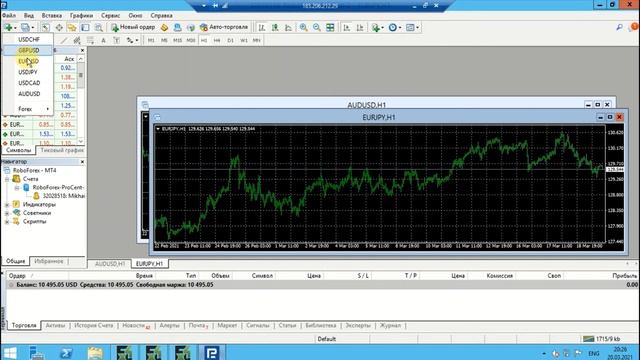The image size is (640, 360).
Task: Choose GBPUSD from the new chart menu
Action: pyautogui.click(x=28, y=50)
